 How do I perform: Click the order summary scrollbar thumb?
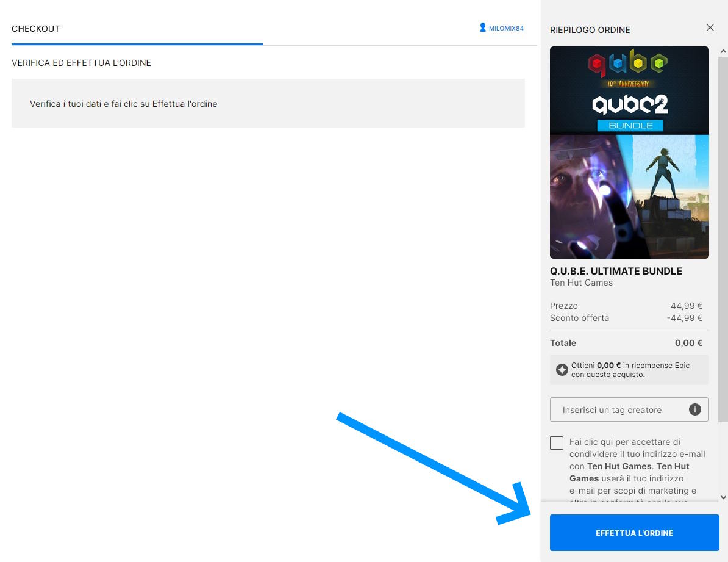pos(723,238)
